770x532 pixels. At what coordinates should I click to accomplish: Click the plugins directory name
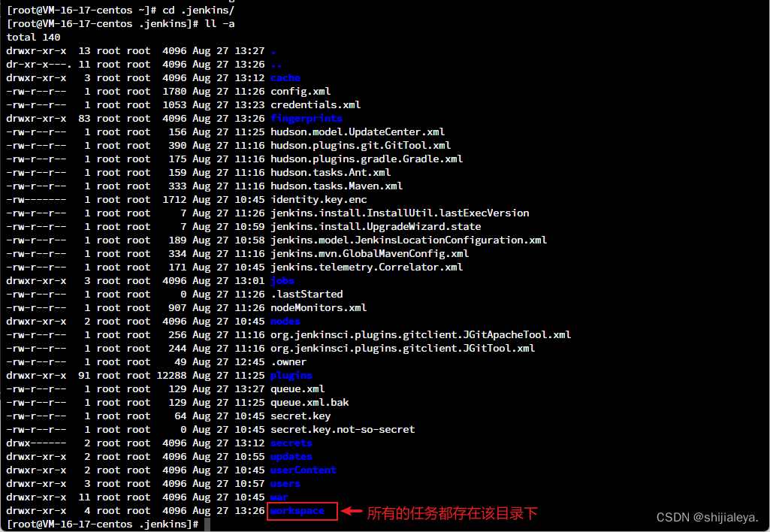(291, 375)
